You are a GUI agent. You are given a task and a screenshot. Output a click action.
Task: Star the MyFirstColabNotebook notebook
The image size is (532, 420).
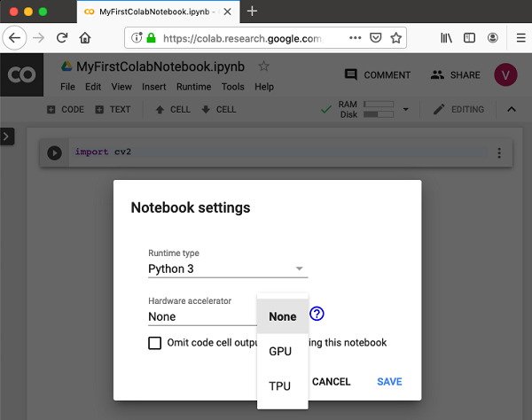[x=263, y=66]
